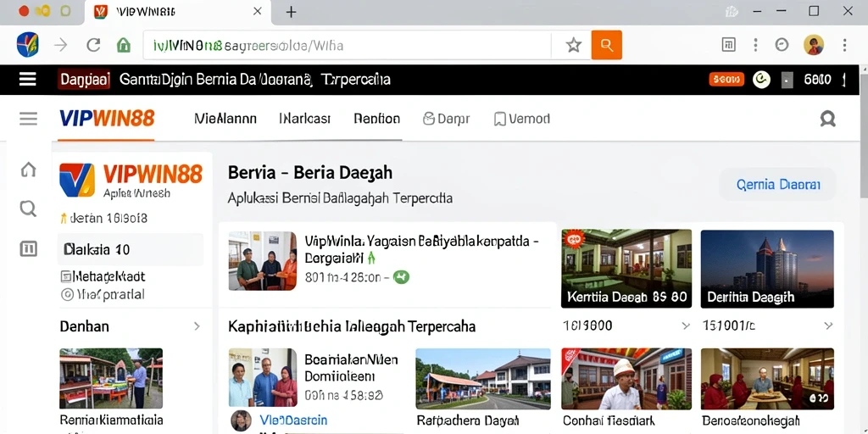Click the orange badge in the black banner
Viewport: 868px width, 434px height.
(726, 80)
